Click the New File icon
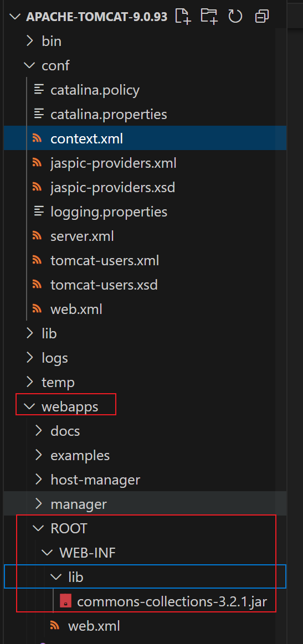The image size is (303, 644). (183, 17)
